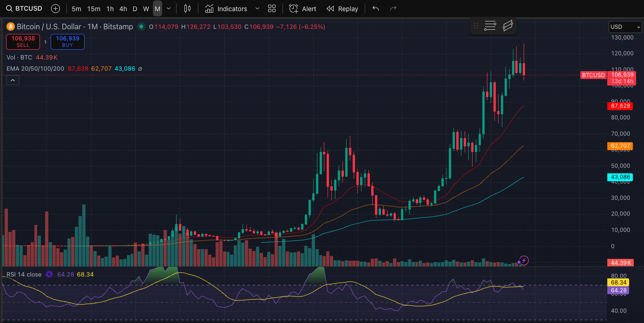Select the trend line tool in floating toolbar
This screenshot has width=644, height=323.
(490, 26)
